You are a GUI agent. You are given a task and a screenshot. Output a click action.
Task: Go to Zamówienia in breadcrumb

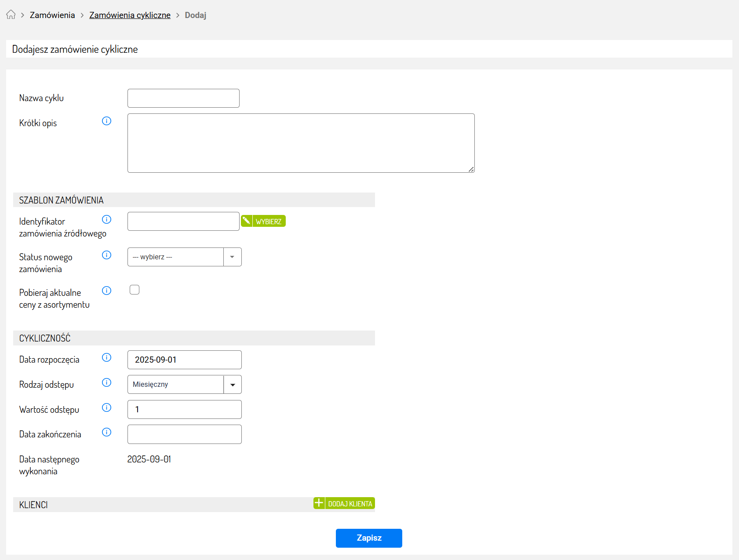pyautogui.click(x=52, y=15)
